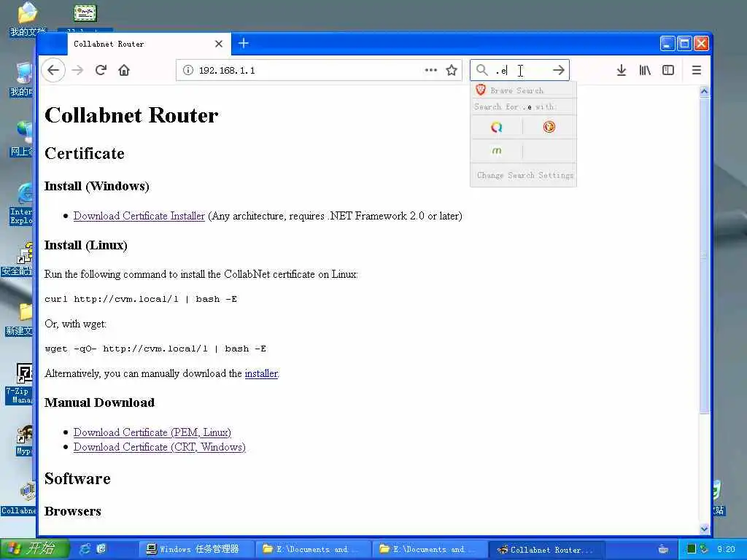747x560 pixels.
Task: Open the Start button on taskbar
Action: (x=34, y=548)
